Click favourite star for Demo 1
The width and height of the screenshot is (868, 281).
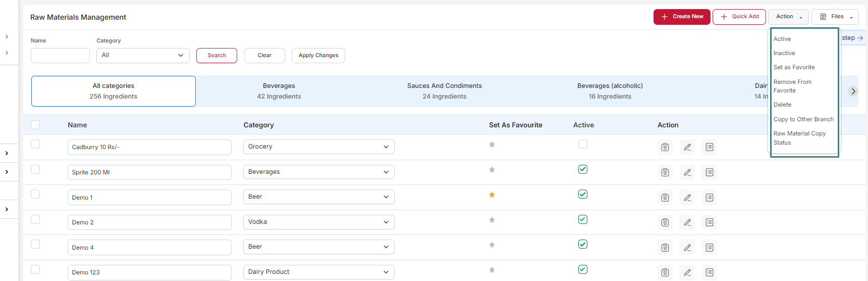[x=492, y=195]
